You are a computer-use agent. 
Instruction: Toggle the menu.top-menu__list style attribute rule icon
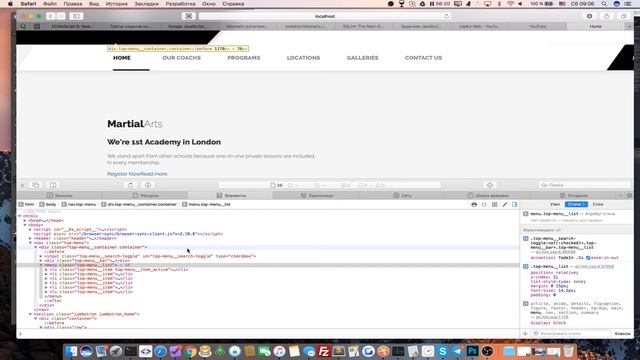pyautogui.click(x=526, y=214)
